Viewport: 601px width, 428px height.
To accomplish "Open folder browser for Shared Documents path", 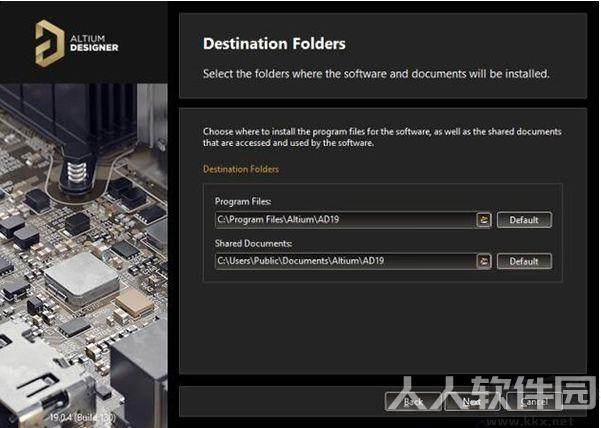I will 484,261.
